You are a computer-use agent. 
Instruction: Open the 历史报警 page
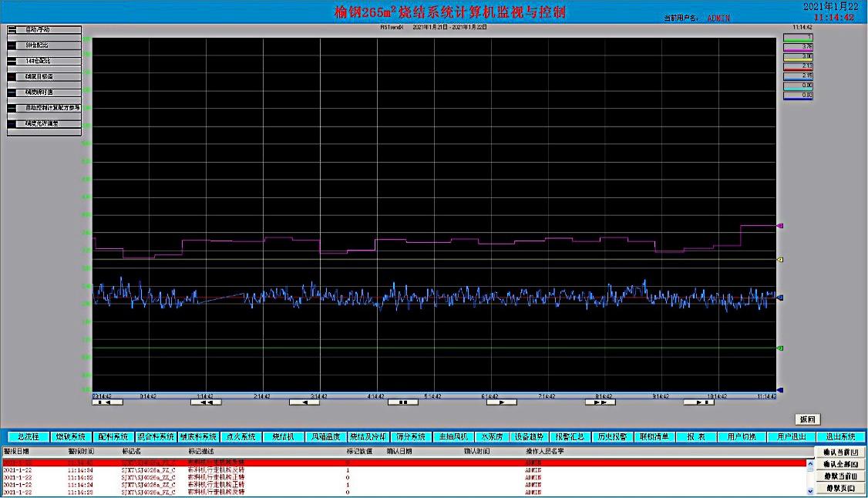click(x=614, y=436)
